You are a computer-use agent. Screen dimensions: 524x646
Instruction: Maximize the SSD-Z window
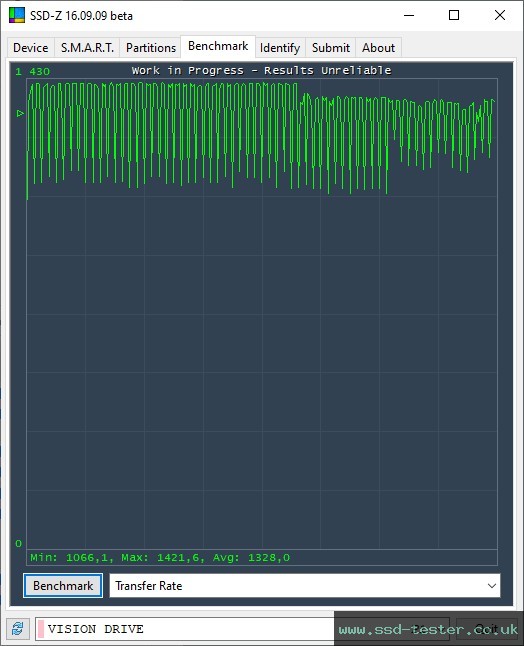[x=454, y=15]
